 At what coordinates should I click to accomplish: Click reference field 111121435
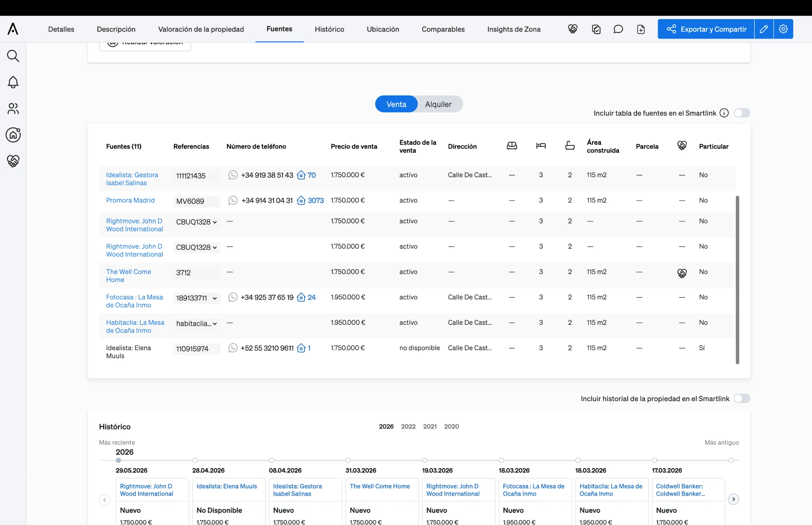(x=197, y=176)
